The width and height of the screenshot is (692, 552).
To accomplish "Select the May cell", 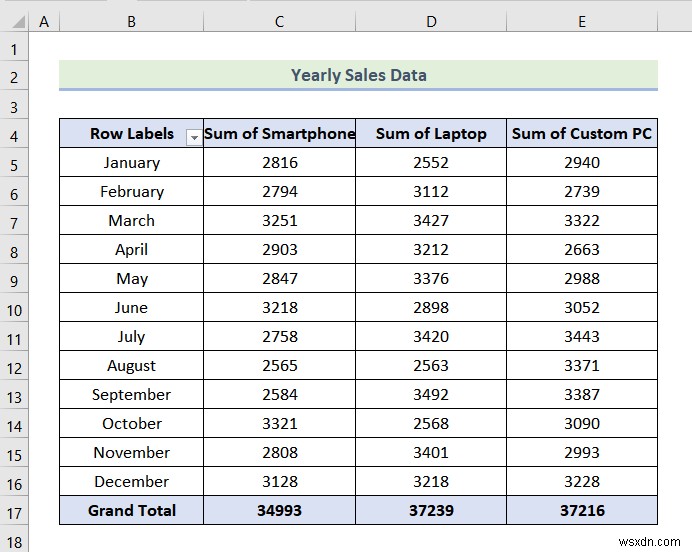I will coord(132,278).
